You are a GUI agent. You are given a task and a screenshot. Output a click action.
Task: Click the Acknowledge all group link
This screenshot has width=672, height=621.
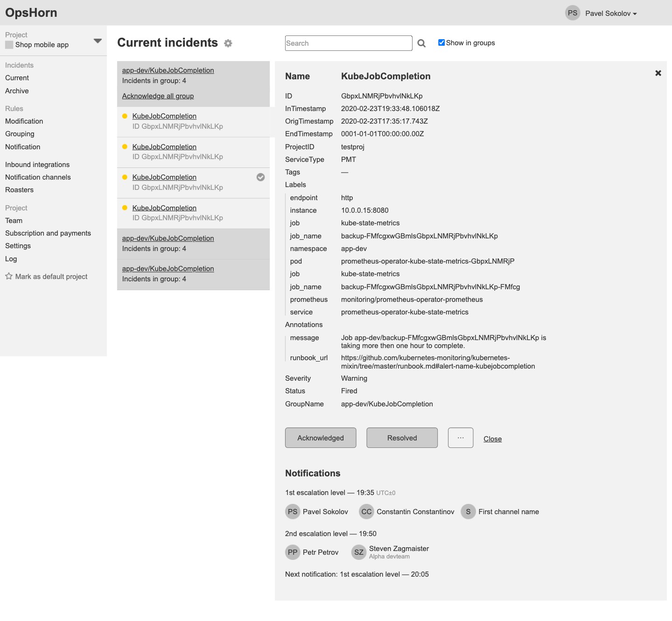click(158, 96)
